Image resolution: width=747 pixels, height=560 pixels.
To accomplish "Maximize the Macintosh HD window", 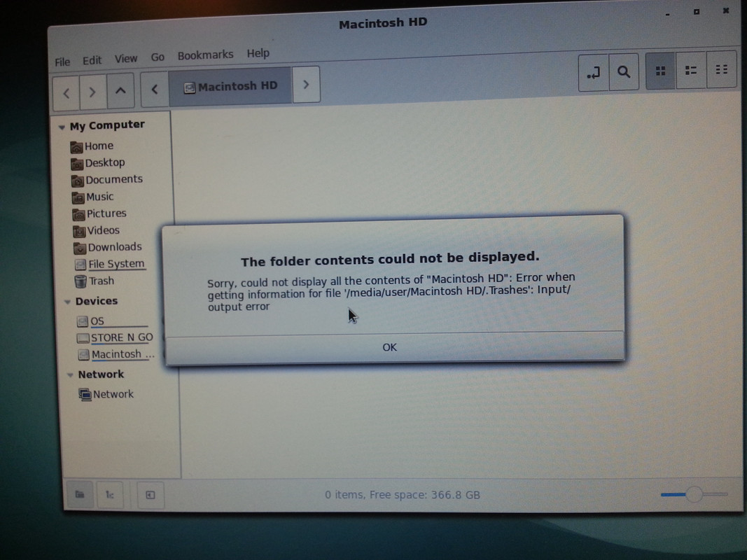I will click(x=697, y=12).
